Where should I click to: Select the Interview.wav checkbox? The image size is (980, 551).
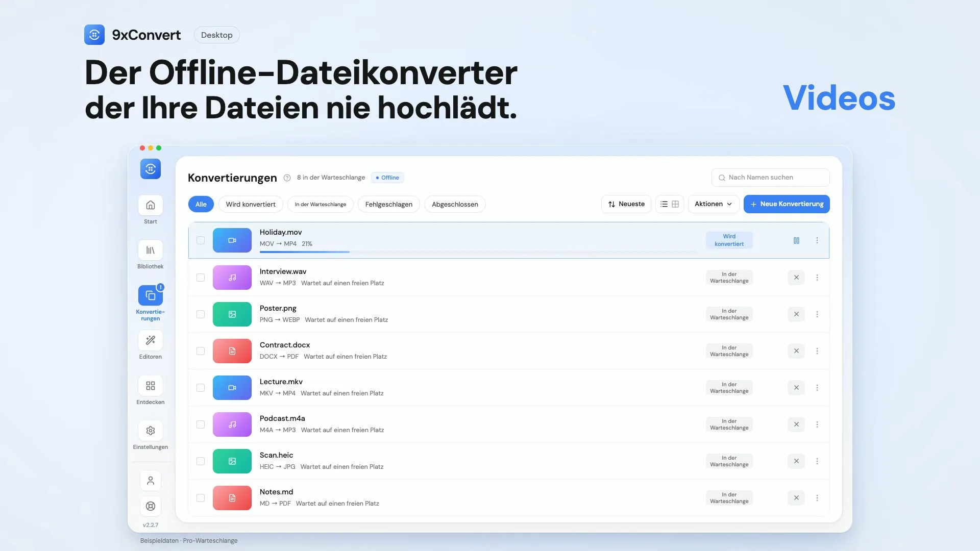(x=201, y=278)
